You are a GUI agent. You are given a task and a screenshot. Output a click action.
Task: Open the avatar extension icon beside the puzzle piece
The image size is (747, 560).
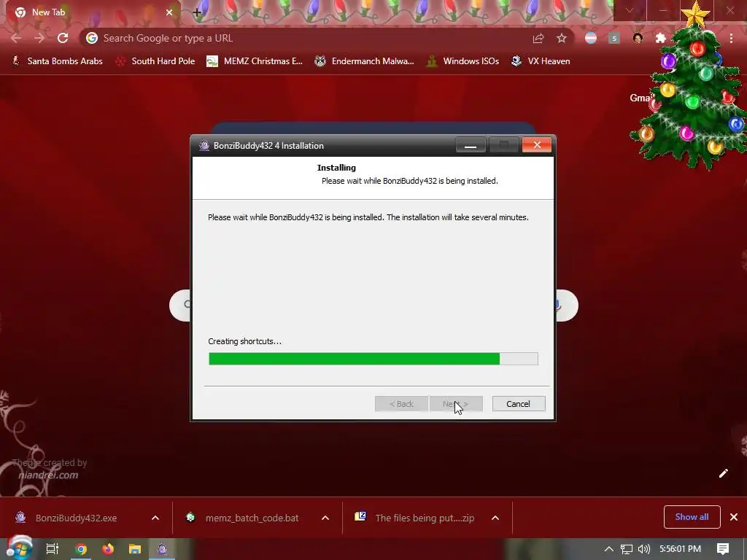pos(638,38)
